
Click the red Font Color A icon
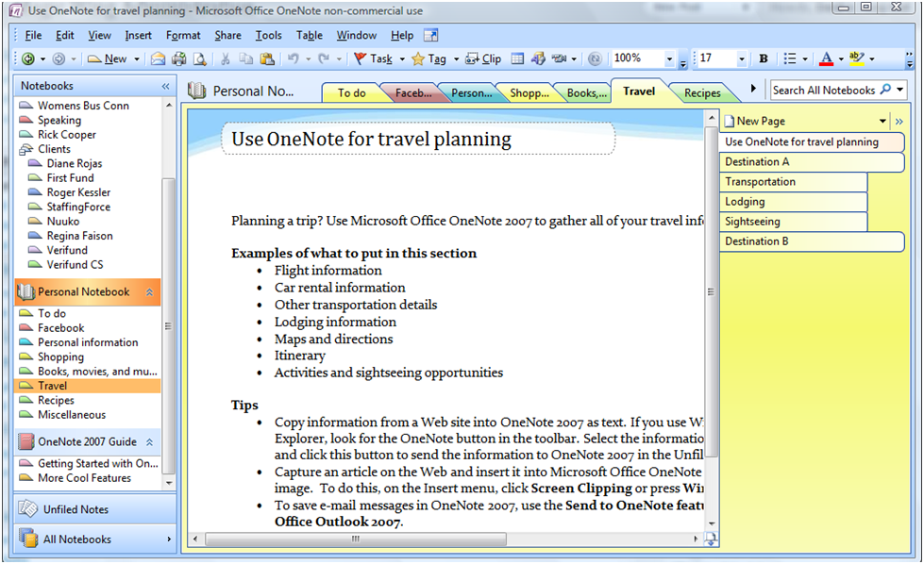pyautogui.click(x=826, y=58)
